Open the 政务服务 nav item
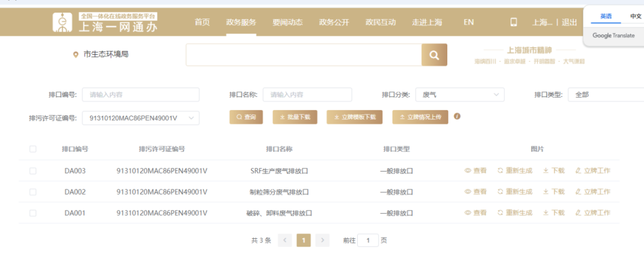The height and width of the screenshot is (274, 644). coord(241,22)
